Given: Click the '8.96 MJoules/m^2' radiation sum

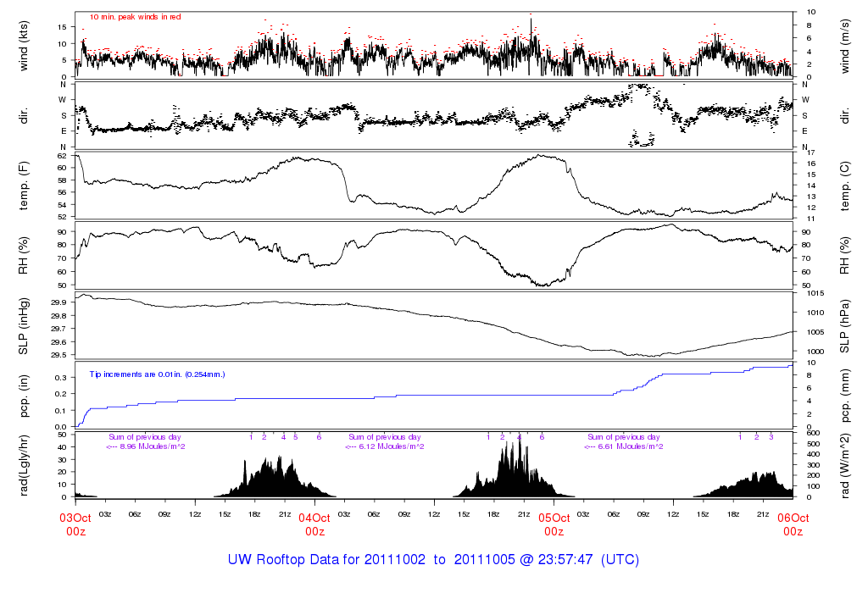Looking at the screenshot, I should (x=153, y=446).
